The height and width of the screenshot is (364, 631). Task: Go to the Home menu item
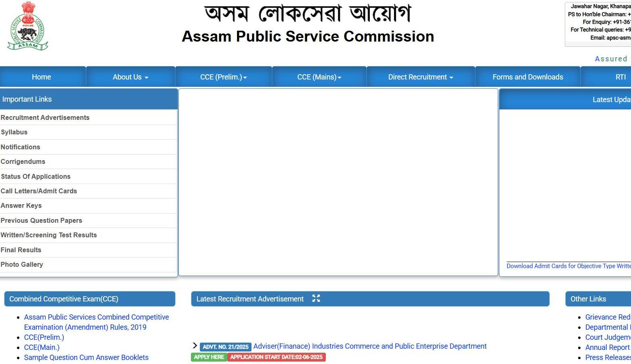(x=42, y=77)
